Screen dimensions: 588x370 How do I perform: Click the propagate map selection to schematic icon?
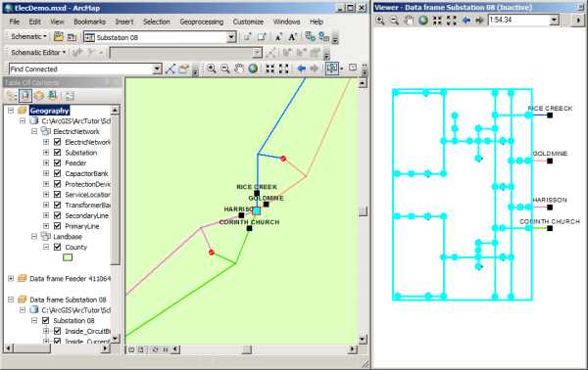click(323, 36)
